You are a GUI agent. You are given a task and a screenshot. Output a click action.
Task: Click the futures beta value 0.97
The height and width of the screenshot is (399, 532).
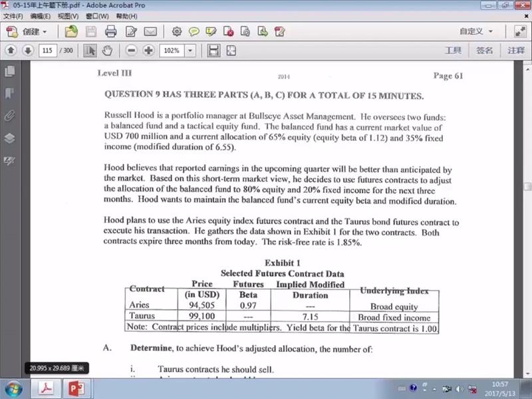pyautogui.click(x=248, y=305)
